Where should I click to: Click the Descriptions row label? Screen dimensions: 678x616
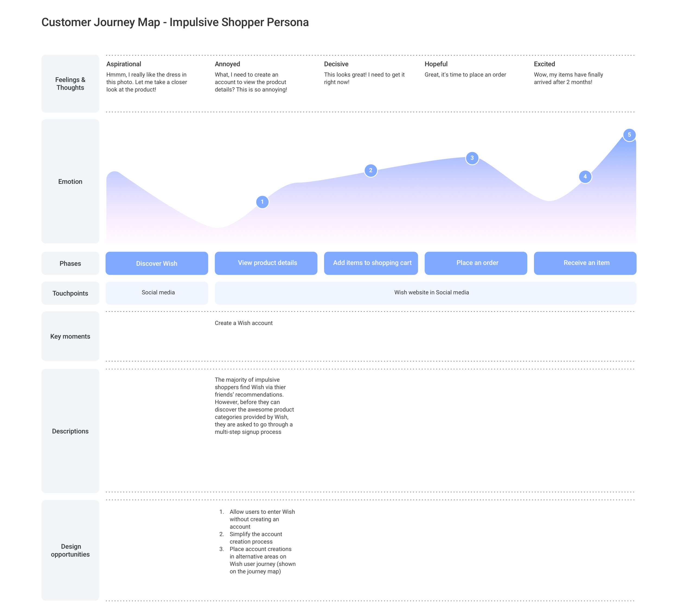(70, 431)
